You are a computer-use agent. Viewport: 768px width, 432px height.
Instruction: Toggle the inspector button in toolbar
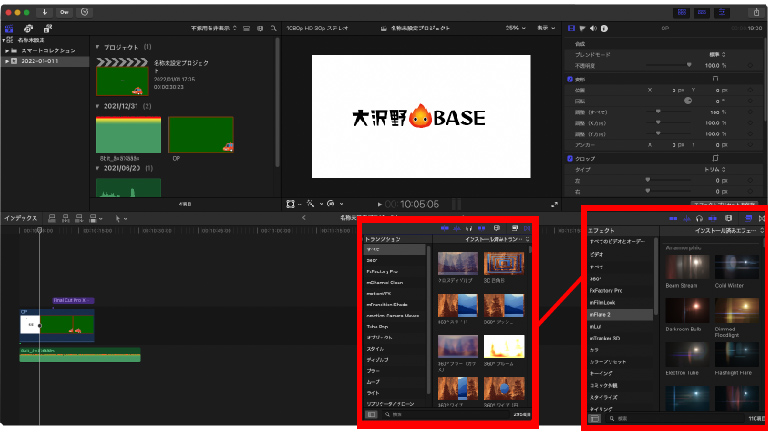pyautogui.click(x=722, y=12)
